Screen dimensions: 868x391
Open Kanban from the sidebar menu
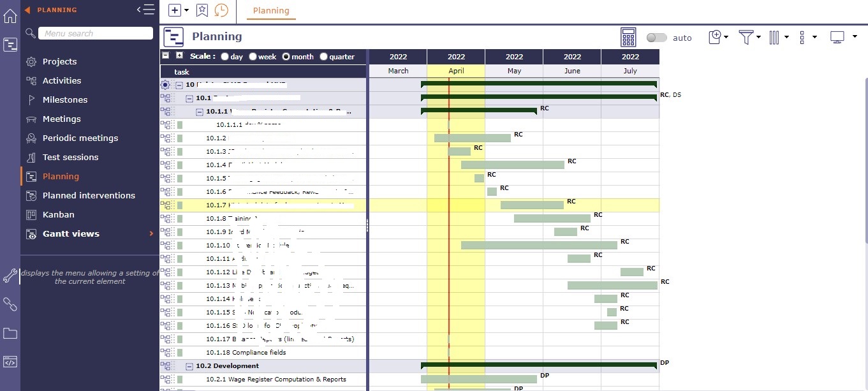pyautogui.click(x=58, y=214)
